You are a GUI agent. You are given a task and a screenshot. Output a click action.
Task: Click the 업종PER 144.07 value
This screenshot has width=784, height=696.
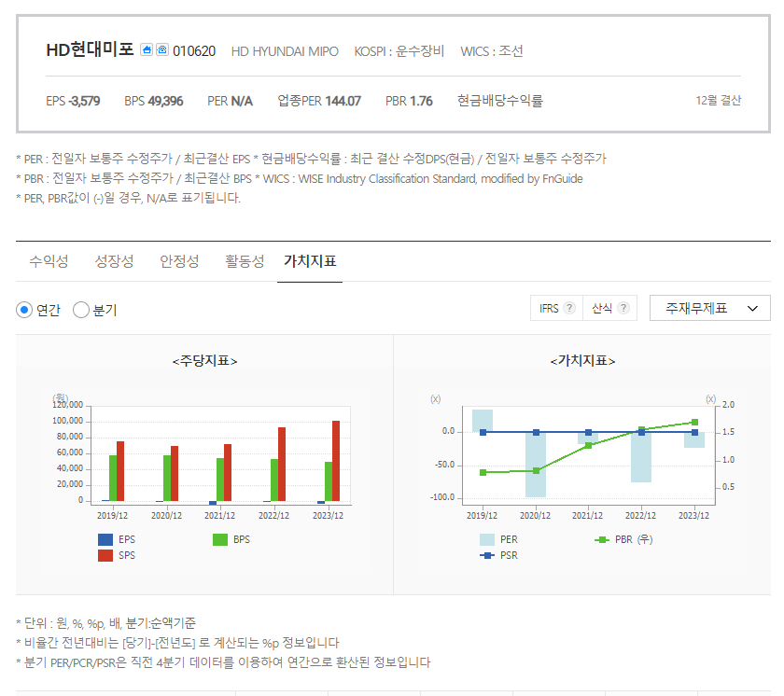tap(319, 101)
